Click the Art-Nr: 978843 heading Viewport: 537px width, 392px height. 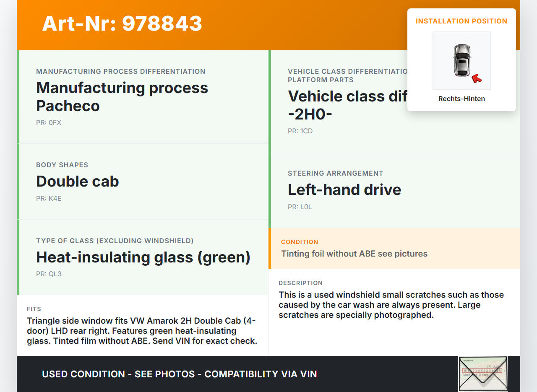tap(122, 23)
